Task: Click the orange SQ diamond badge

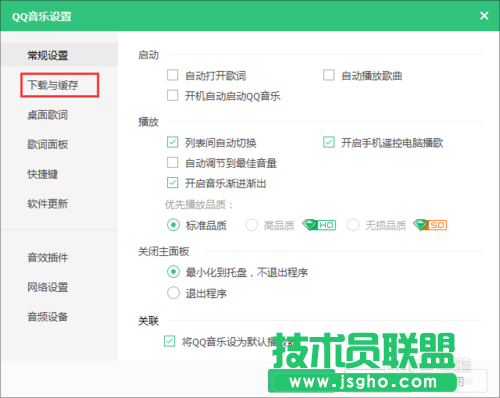Action: click(x=430, y=225)
